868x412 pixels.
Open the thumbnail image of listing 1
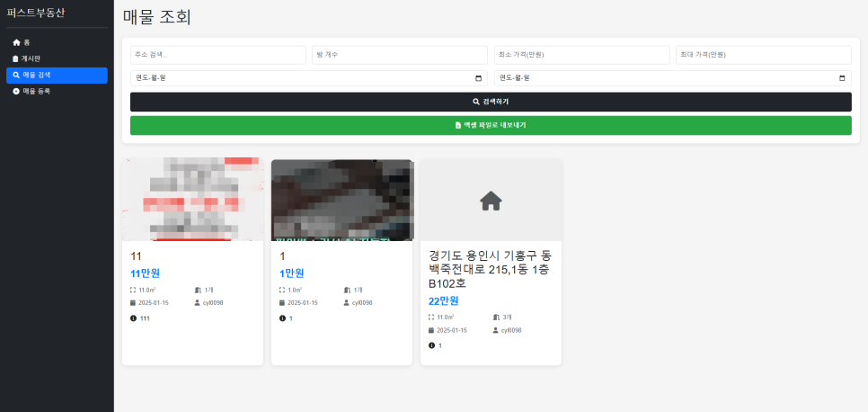pyautogui.click(x=342, y=201)
